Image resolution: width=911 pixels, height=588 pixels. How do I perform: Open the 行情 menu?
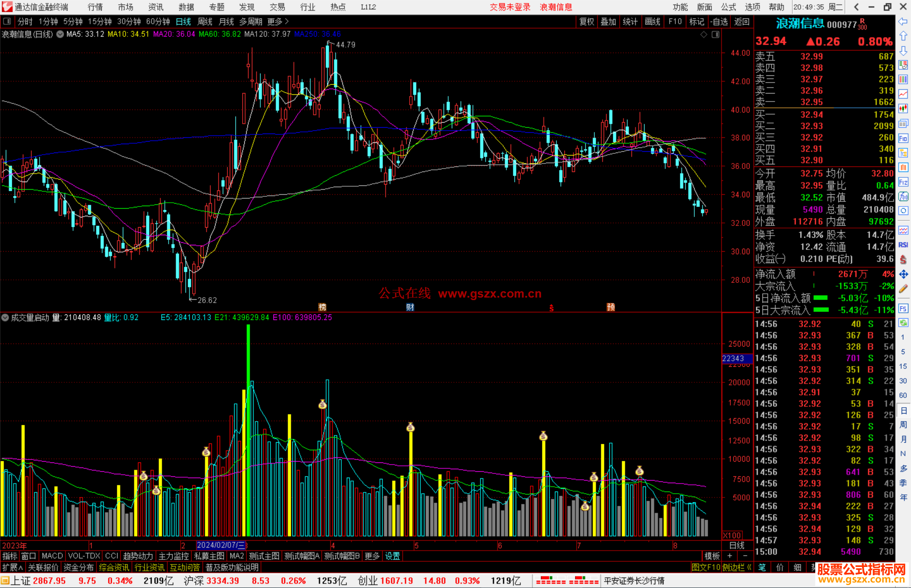[95, 7]
